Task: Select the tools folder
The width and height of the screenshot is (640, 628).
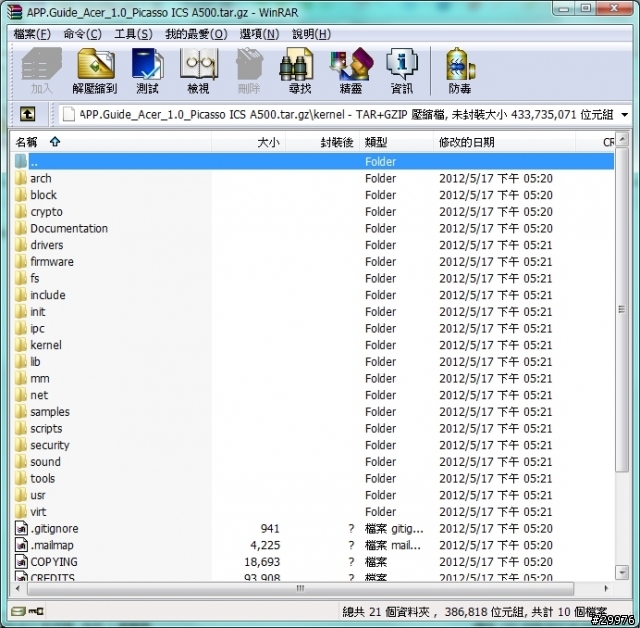Action: pyautogui.click(x=42, y=479)
